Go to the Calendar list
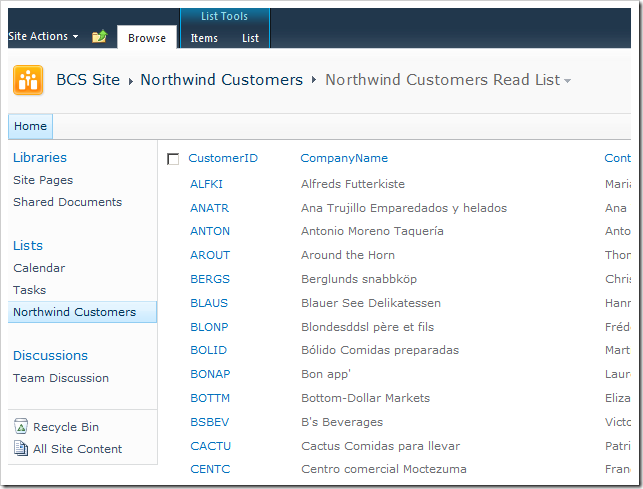The height and width of the screenshot is (489, 643). point(39,268)
